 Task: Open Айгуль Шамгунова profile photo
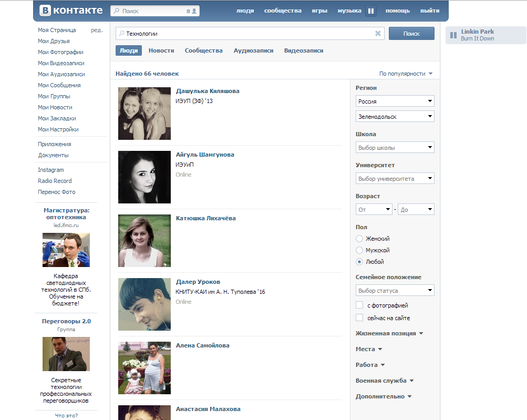pos(144,177)
